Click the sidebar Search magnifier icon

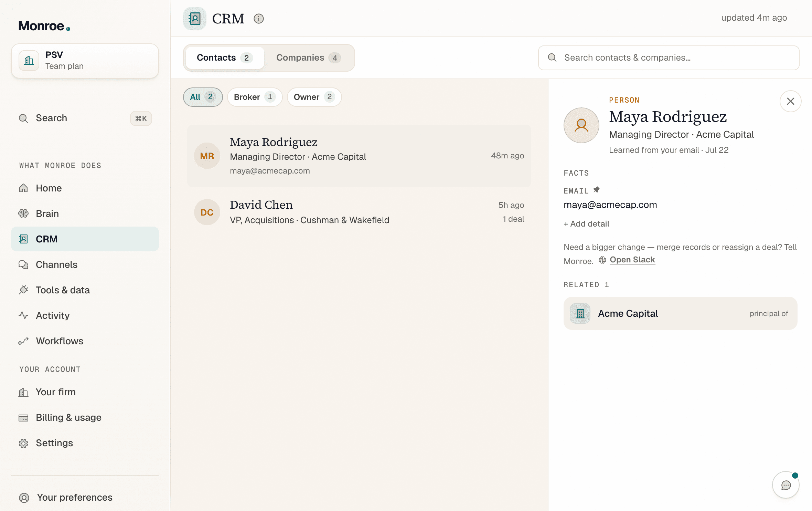pos(23,118)
